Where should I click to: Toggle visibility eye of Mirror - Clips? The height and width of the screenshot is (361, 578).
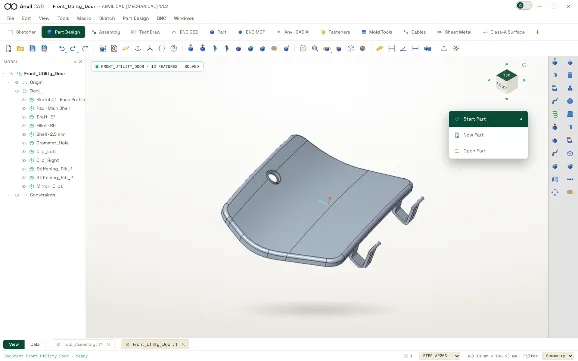coord(24,186)
